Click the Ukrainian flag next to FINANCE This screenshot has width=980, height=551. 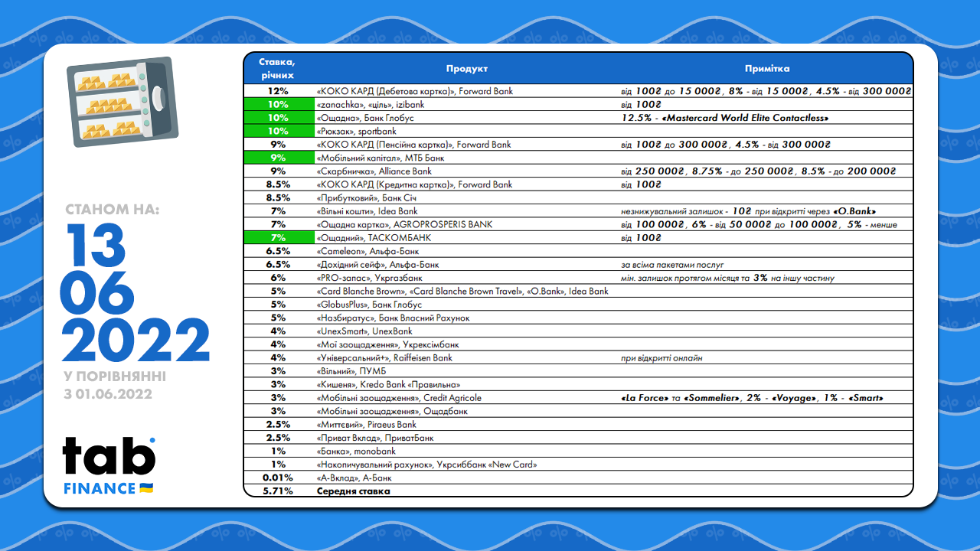[x=146, y=488]
